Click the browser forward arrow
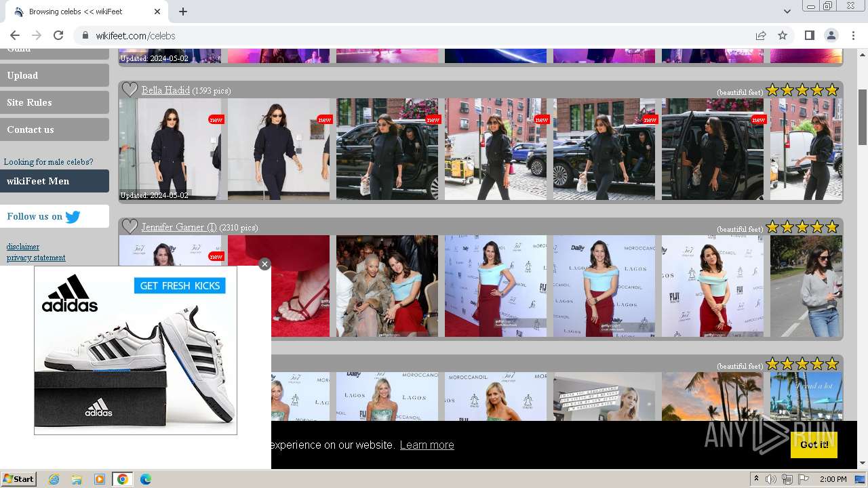This screenshot has width=868, height=488. (x=37, y=35)
